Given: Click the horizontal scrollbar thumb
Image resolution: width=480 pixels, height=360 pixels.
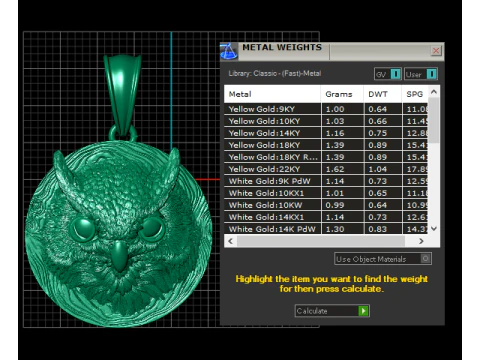Looking at the screenshot, I should point(321,241).
